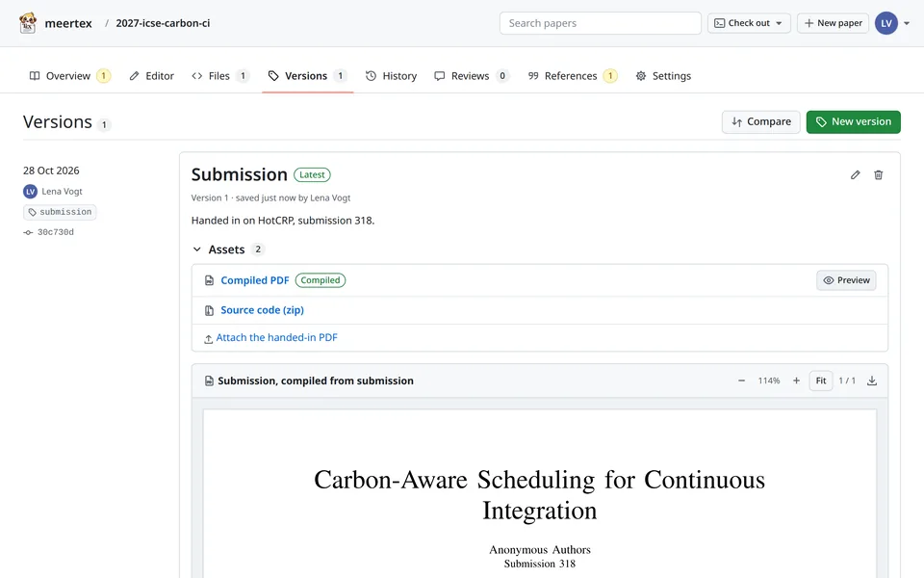Image resolution: width=924 pixels, height=578 pixels.
Task: Open the LV user avatar menu
Action: [885, 23]
